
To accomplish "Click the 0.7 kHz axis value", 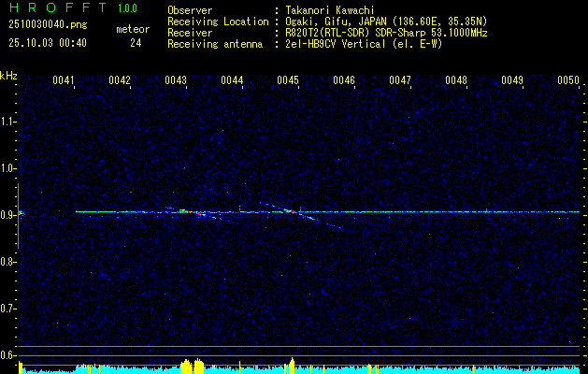I will [7, 309].
